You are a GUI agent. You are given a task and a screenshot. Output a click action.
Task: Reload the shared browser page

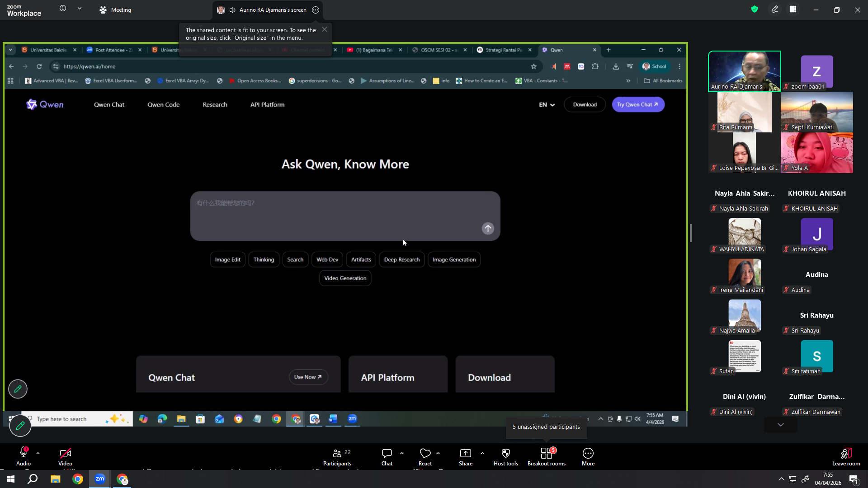(x=39, y=66)
